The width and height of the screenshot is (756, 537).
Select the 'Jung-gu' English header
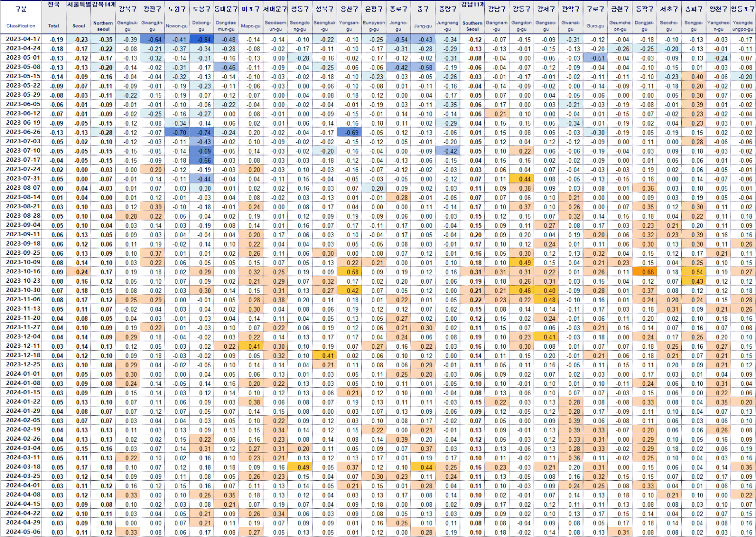[423, 26]
